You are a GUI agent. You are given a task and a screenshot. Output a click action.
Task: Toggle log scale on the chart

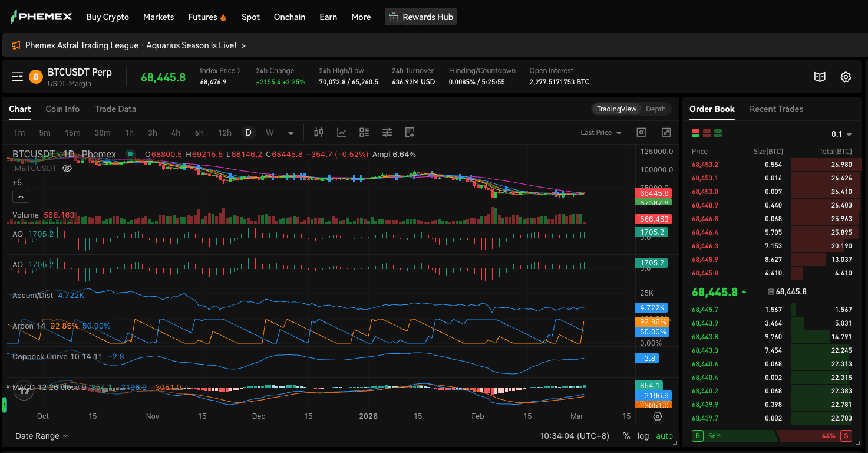643,436
